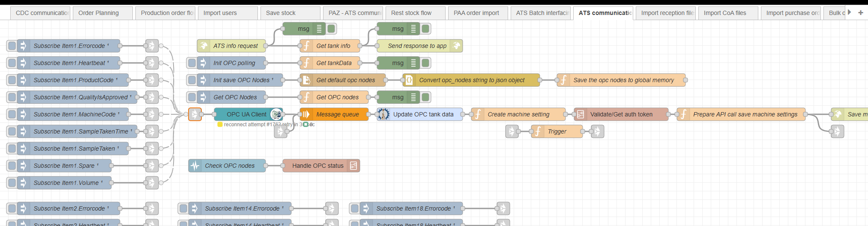Select the Save the opc nodes to global memory node

click(x=623, y=80)
